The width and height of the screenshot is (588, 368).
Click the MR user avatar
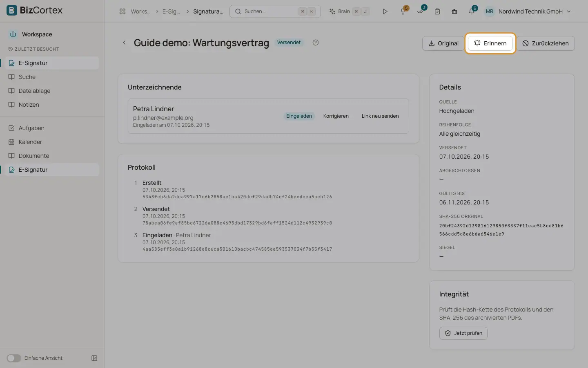[489, 11]
